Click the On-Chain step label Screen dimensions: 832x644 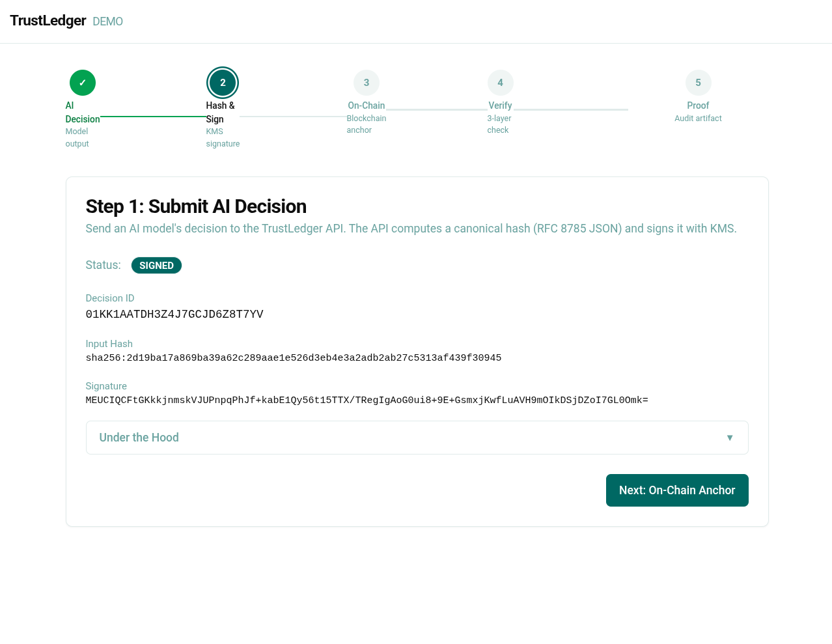click(x=366, y=105)
